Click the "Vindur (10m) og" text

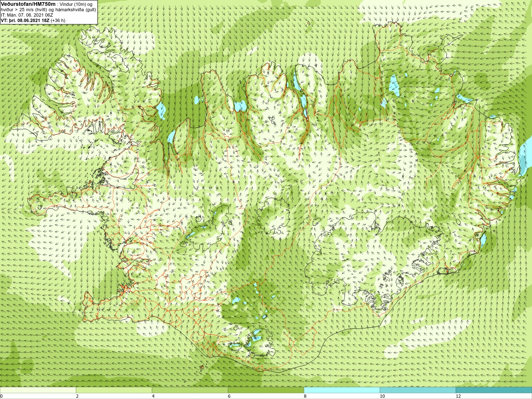coord(76,4)
